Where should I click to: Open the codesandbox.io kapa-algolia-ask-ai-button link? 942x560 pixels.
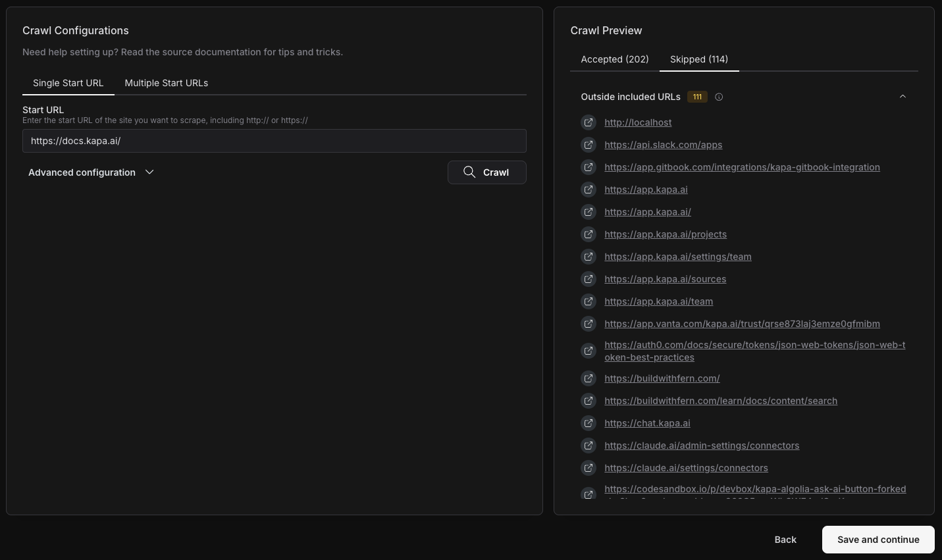click(755, 490)
